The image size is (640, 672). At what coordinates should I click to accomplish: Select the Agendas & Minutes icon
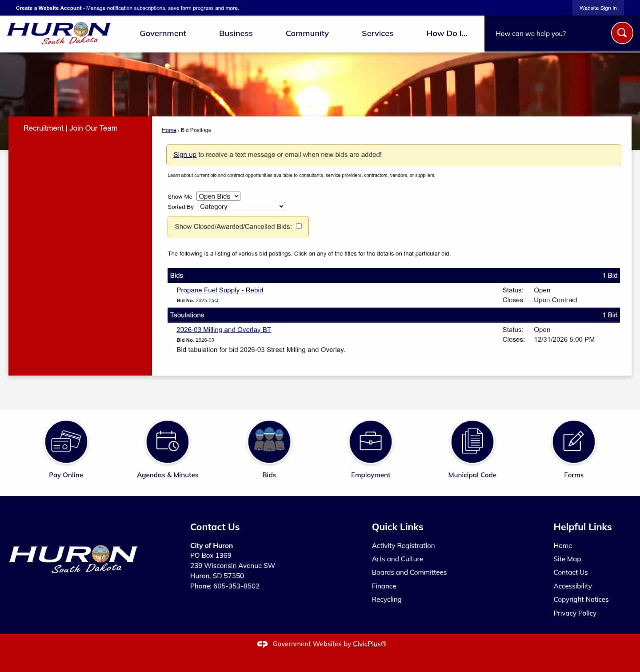coord(167,442)
